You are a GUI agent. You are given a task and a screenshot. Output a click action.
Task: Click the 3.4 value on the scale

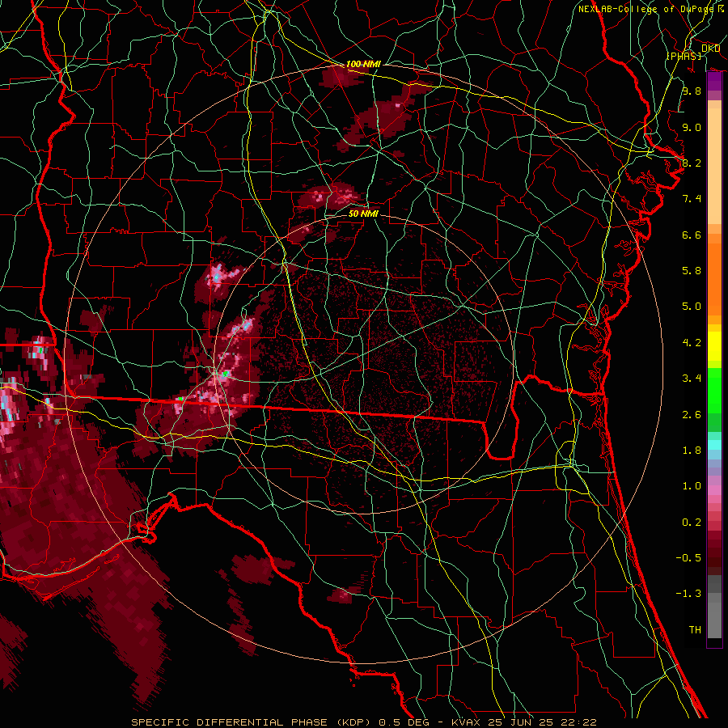[692, 379]
